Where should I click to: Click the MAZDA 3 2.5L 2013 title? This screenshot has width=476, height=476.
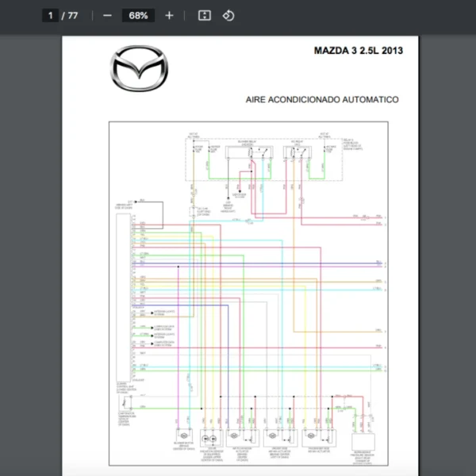coord(358,51)
